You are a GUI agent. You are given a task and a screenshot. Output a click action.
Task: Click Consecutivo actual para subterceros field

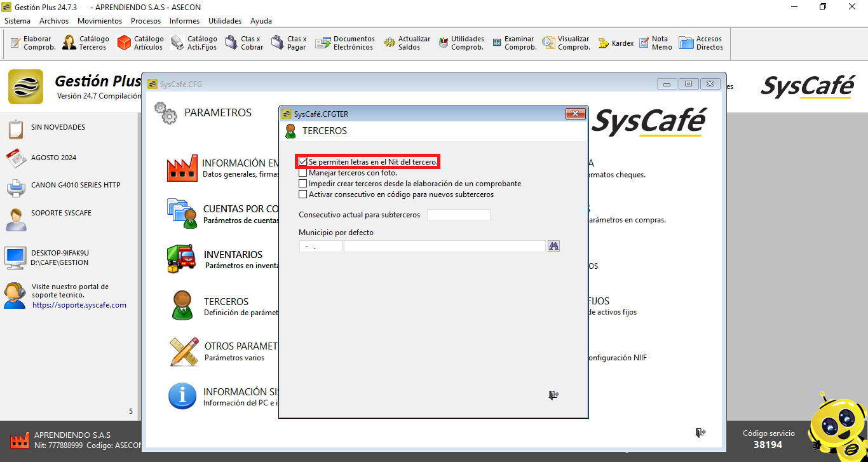point(458,215)
